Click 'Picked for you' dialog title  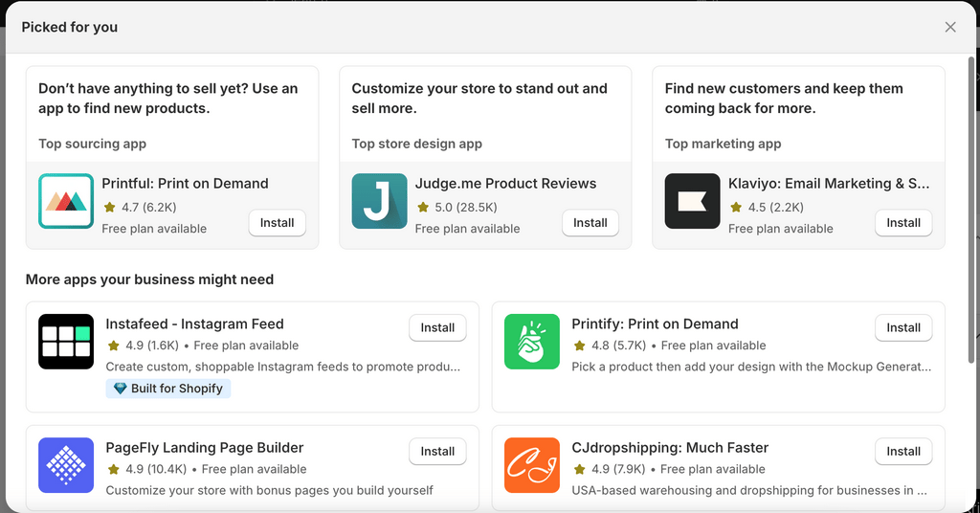(x=69, y=28)
